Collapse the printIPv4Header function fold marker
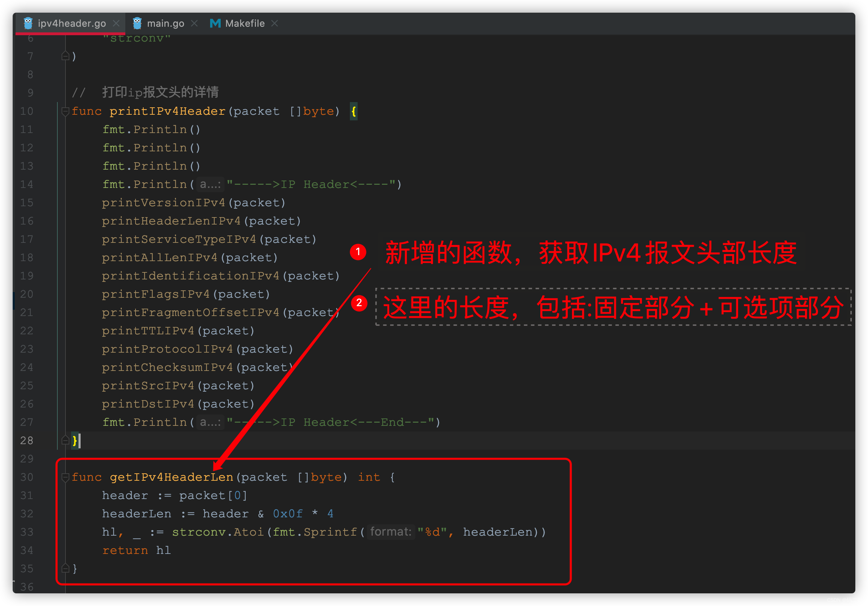The image size is (868, 606). tap(65, 111)
